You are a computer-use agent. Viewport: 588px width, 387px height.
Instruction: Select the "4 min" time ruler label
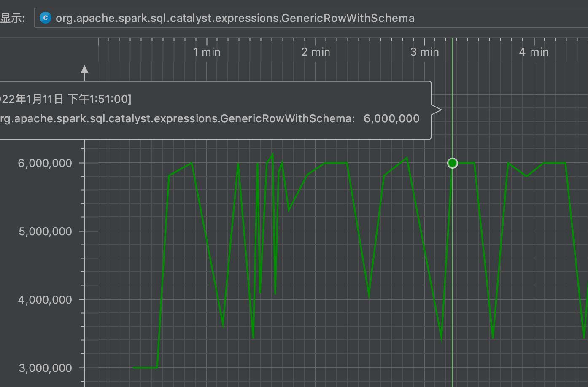(x=534, y=52)
